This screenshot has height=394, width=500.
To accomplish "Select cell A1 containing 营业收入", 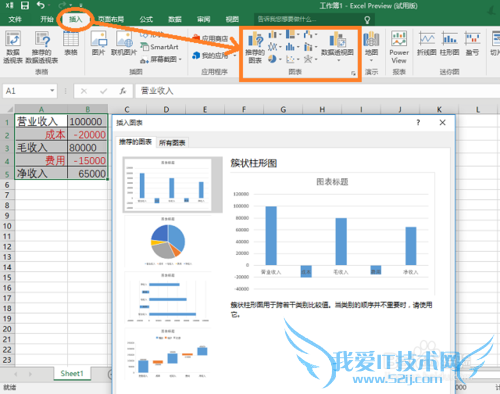I will pos(41,121).
